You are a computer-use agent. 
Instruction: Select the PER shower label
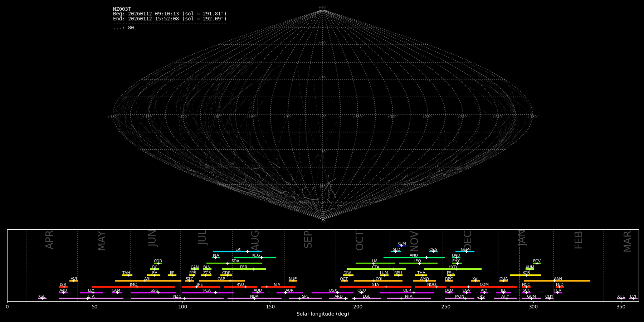pos(244,267)
